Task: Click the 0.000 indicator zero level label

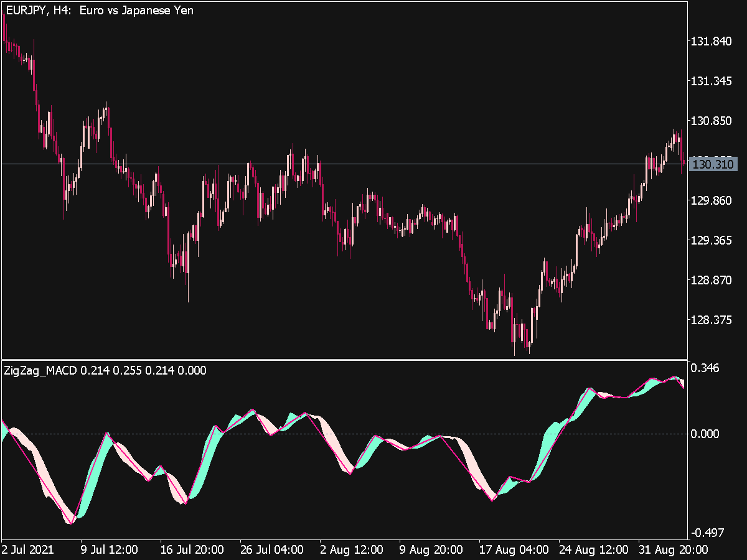Action: click(705, 434)
